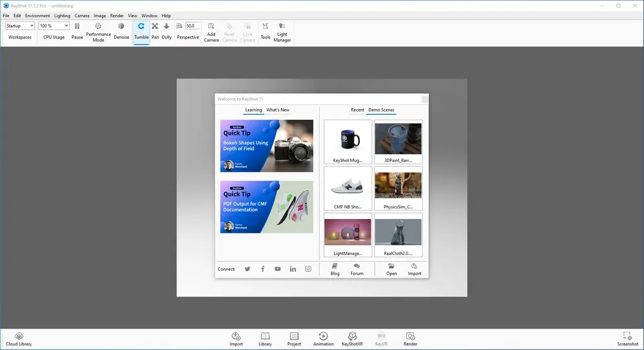This screenshot has width=644, height=350.
Task: Open the Project panel
Action: 294,339
